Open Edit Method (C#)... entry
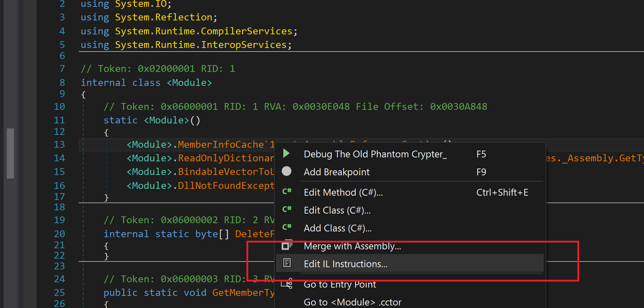This screenshot has width=644, height=308. (x=410, y=192)
